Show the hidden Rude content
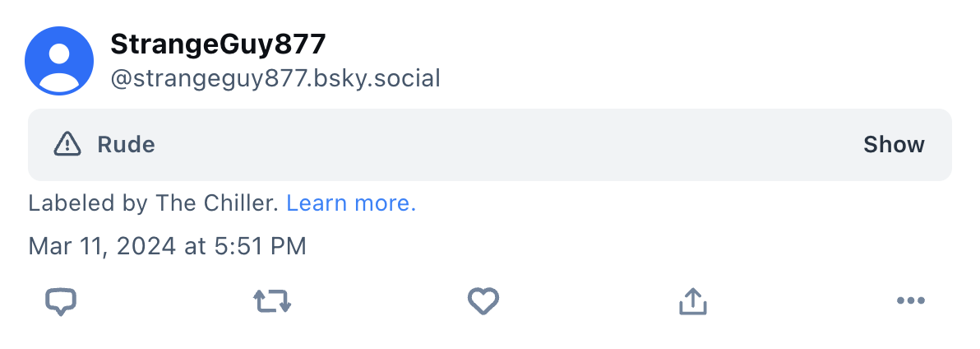The image size is (980, 349). pos(894,145)
